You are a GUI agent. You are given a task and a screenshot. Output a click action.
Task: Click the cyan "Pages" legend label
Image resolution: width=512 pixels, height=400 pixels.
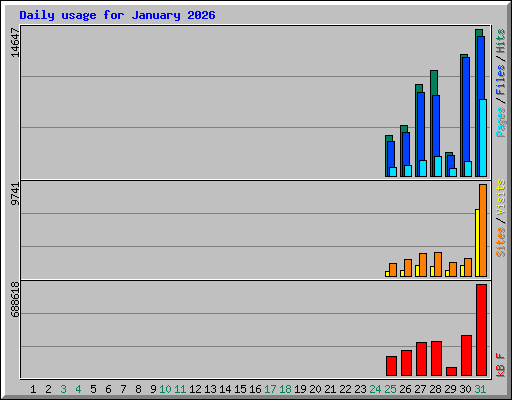tap(501, 122)
